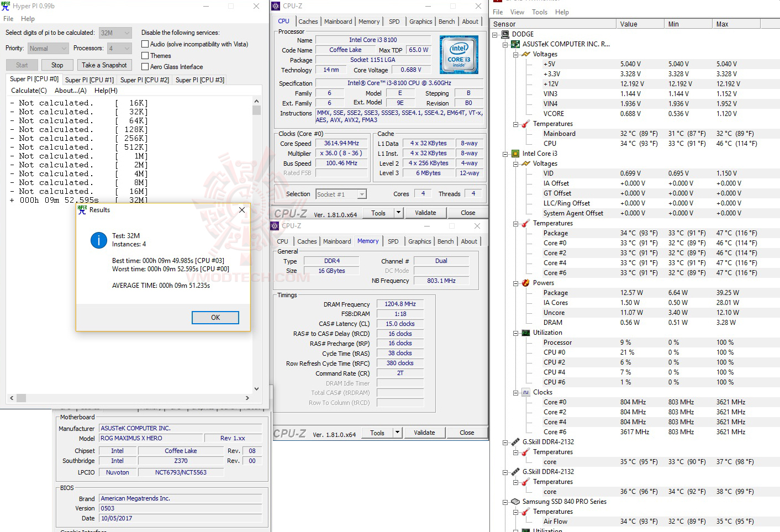Open the Priority Normal dropdown
Screen dimensions: 780x532
[x=48, y=49]
